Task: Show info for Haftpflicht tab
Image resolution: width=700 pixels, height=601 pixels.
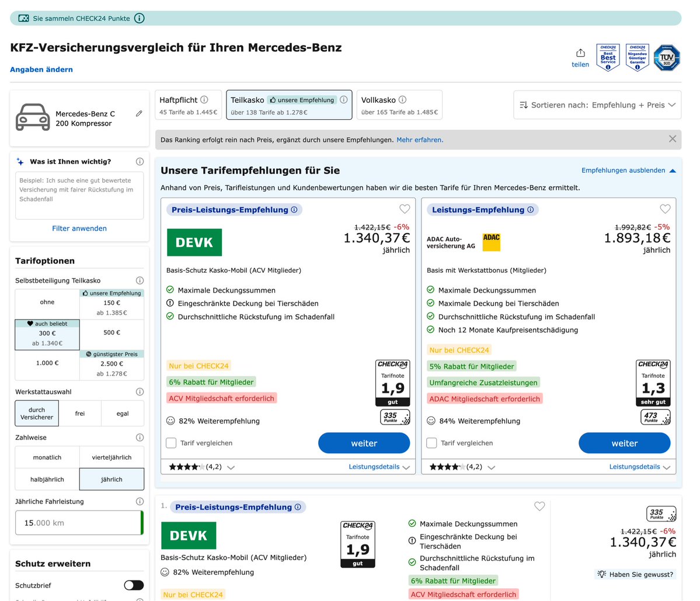Action: tap(204, 99)
